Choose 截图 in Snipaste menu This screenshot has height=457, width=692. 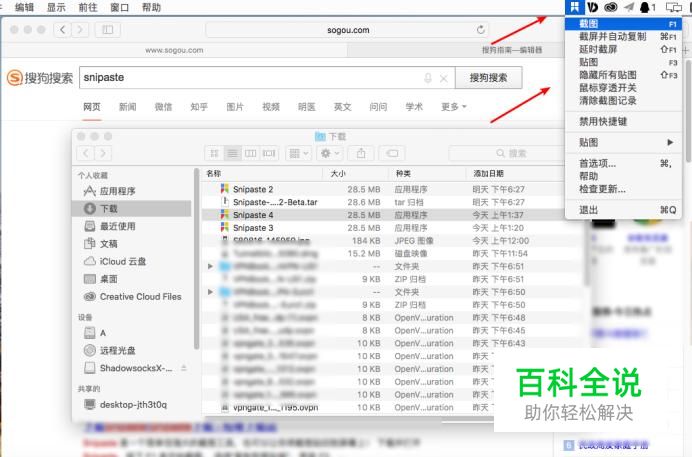623,23
